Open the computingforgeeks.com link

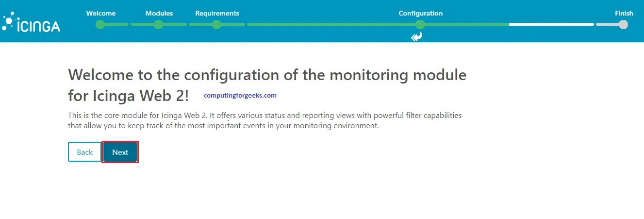pyautogui.click(x=240, y=96)
